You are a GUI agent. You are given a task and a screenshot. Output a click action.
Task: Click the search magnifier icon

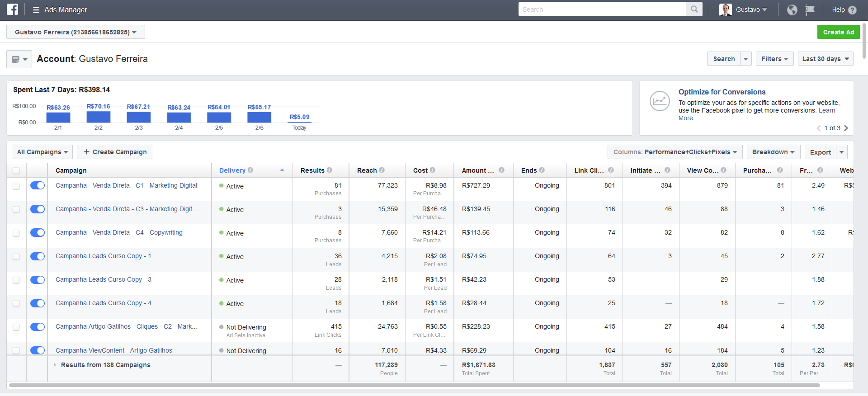click(x=694, y=9)
